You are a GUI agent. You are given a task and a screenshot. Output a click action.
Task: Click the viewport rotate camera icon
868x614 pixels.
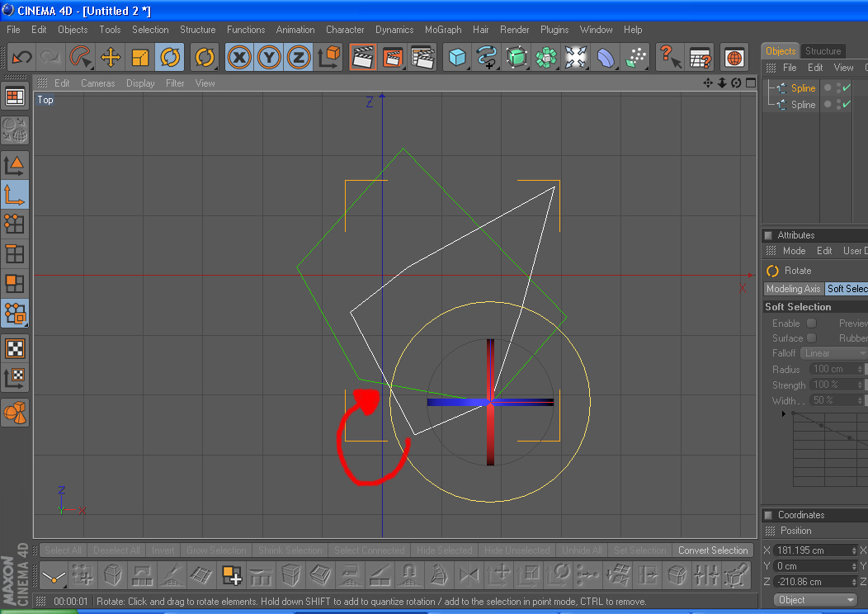[736, 83]
